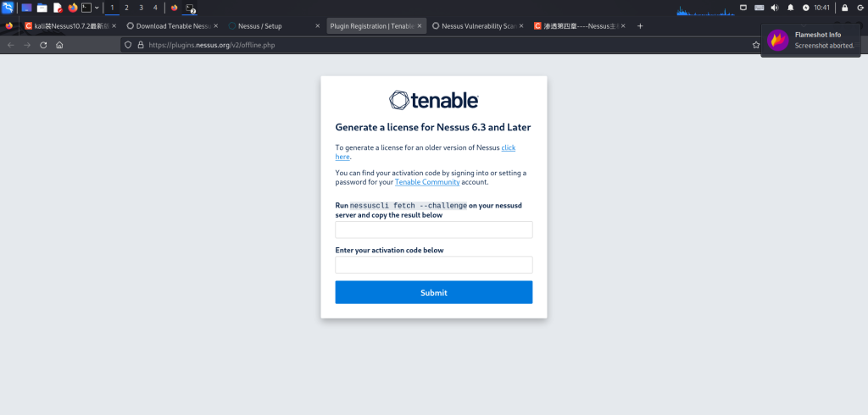Go to the browser home page
Image resolution: width=868 pixels, height=415 pixels.
tap(59, 45)
